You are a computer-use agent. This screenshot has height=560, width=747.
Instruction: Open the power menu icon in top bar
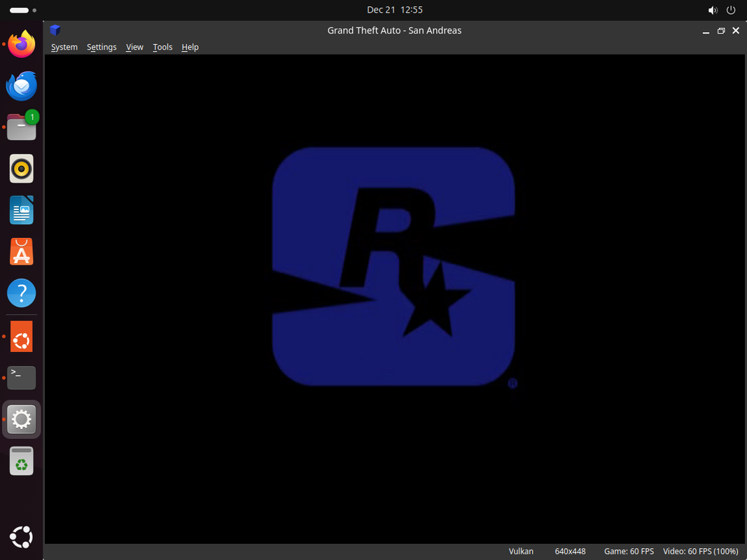731,10
